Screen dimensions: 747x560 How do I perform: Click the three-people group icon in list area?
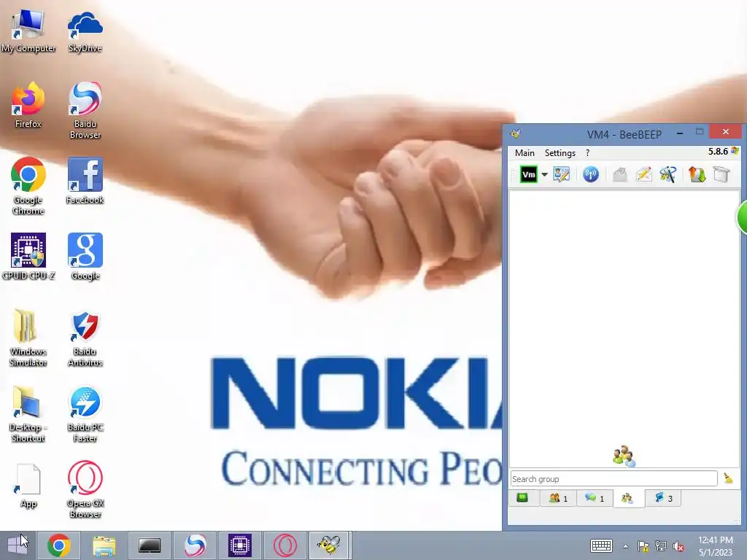(624, 456)
